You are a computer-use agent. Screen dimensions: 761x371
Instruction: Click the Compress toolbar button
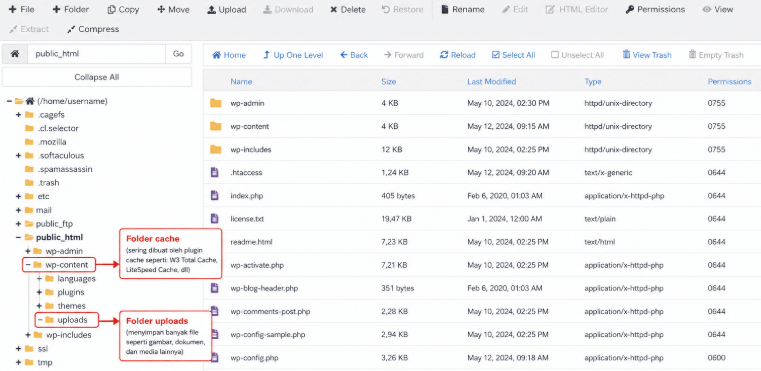pyautogui.click(x=93, y=29)
